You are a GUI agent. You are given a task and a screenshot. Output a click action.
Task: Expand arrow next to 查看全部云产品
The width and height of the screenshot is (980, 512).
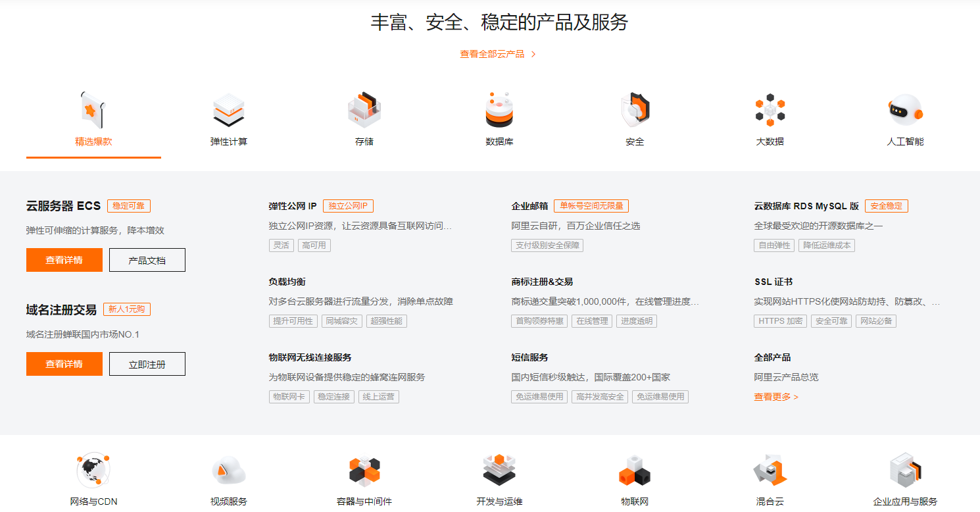coord(533,54)
